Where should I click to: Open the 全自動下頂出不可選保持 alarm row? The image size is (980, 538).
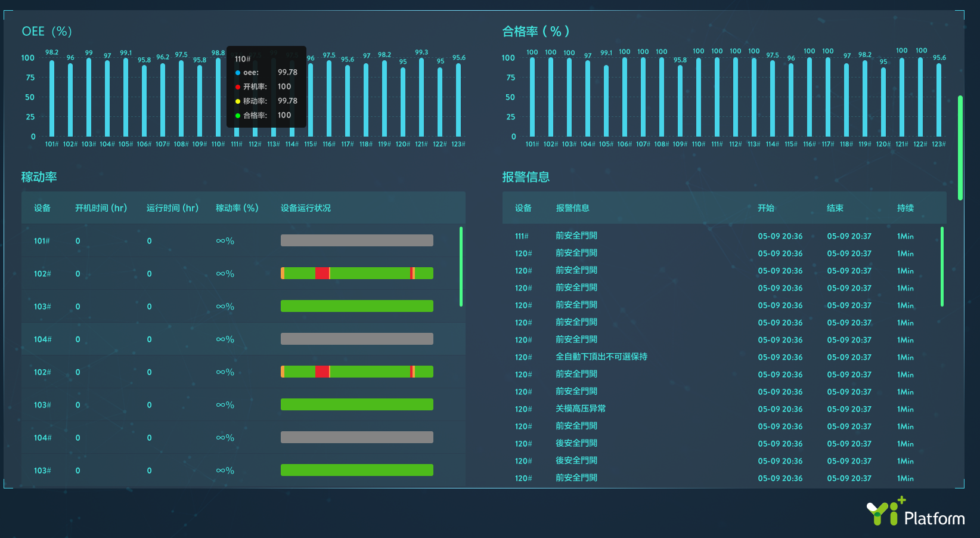coord(601,357)
